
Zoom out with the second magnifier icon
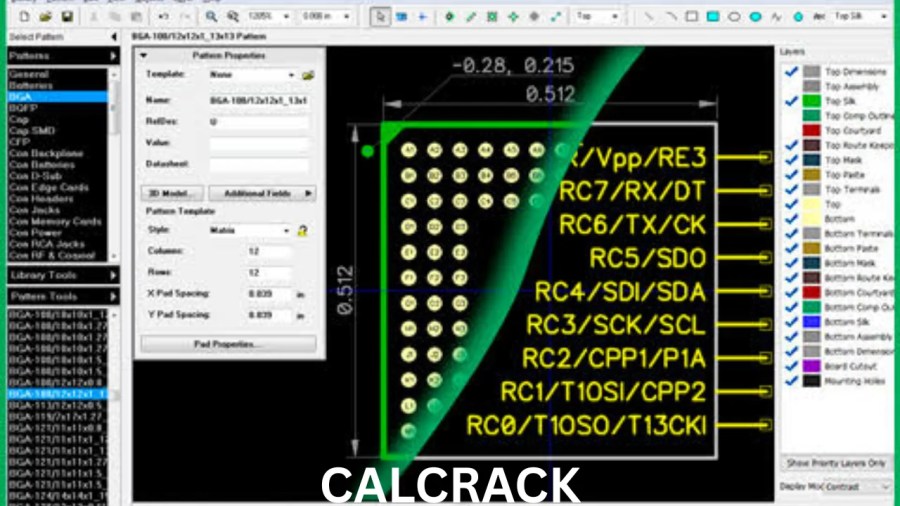[232, 17]
